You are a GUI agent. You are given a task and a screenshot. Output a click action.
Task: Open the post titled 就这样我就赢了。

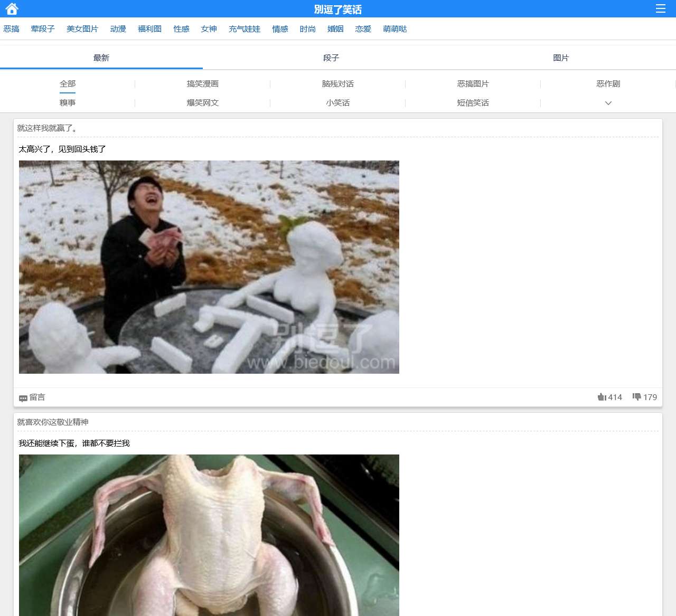pos(48,128)
